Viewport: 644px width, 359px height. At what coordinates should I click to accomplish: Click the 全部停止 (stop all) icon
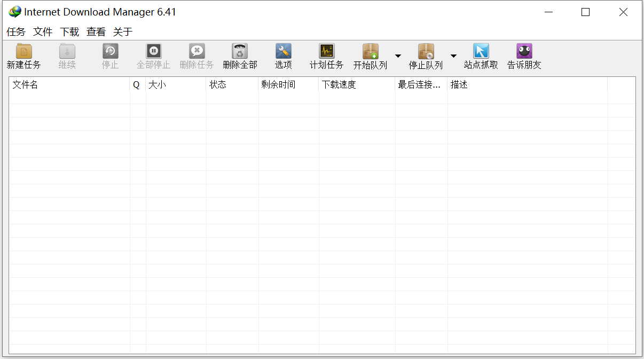coord(153,51)
